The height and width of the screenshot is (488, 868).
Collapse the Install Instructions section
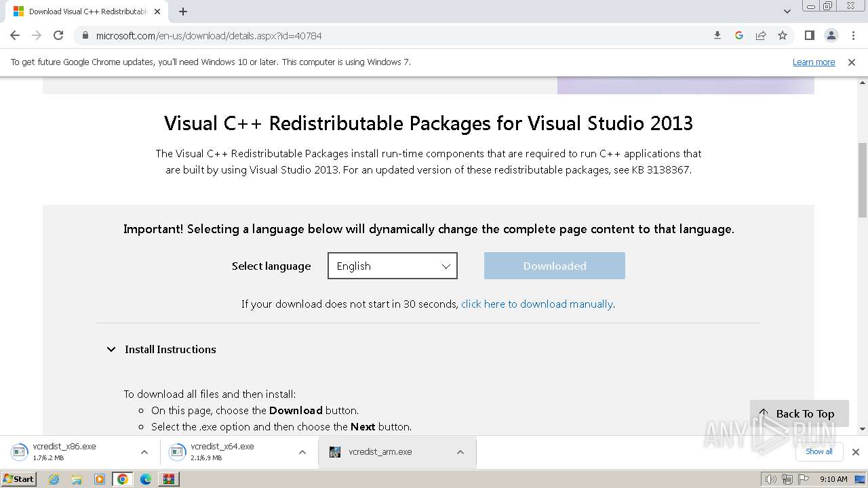pyautogui.click(x=111, y=350)
